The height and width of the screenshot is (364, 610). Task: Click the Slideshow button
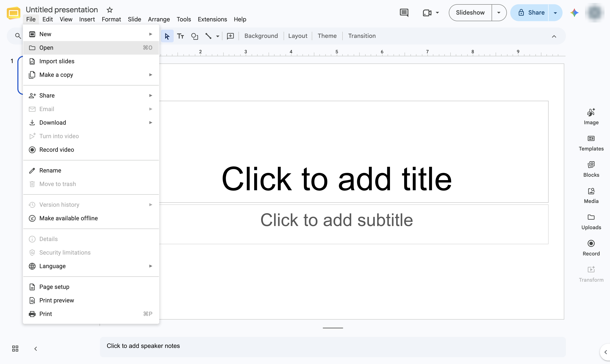[470, 12]
